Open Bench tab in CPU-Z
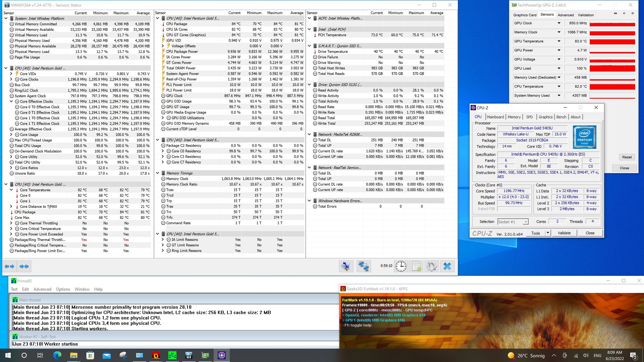The width and height of the screenshot is (644, 362). pos(561,117)
